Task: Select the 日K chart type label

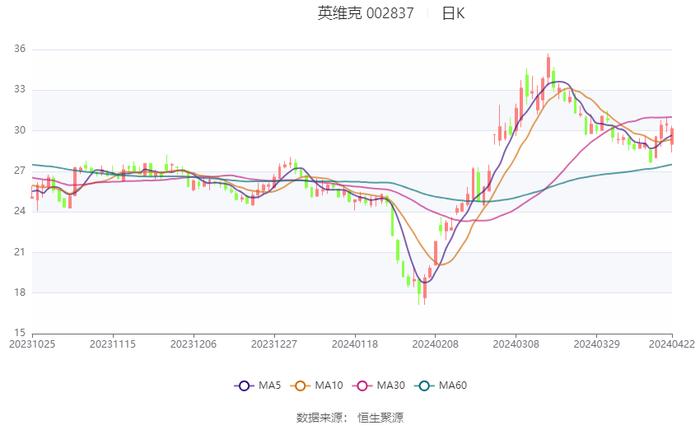Action: [x=454, y=13]
